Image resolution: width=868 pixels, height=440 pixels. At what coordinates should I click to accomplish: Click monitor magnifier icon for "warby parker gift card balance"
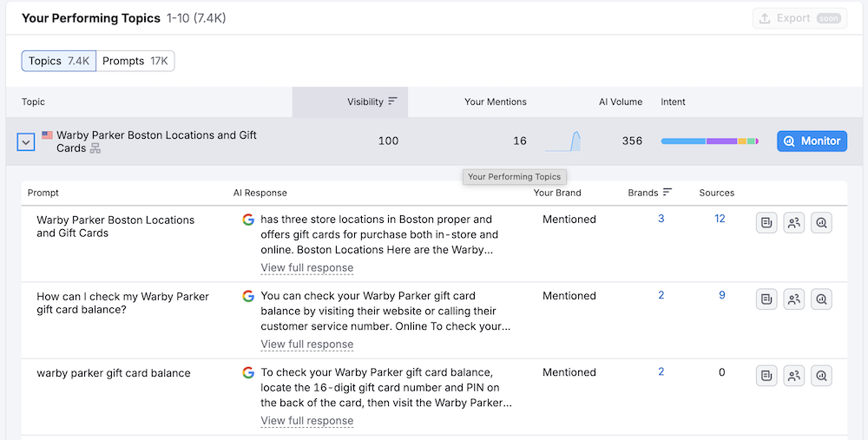[x=821, y=376]
